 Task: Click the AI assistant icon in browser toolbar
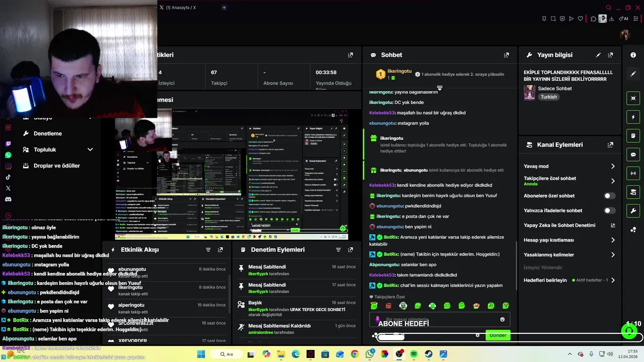click(x=624, y=19)
